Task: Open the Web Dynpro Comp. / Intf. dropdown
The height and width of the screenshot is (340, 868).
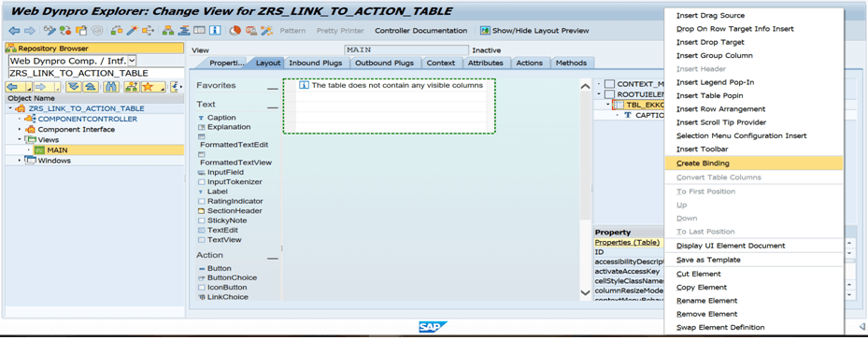Action: coord(132,61)
